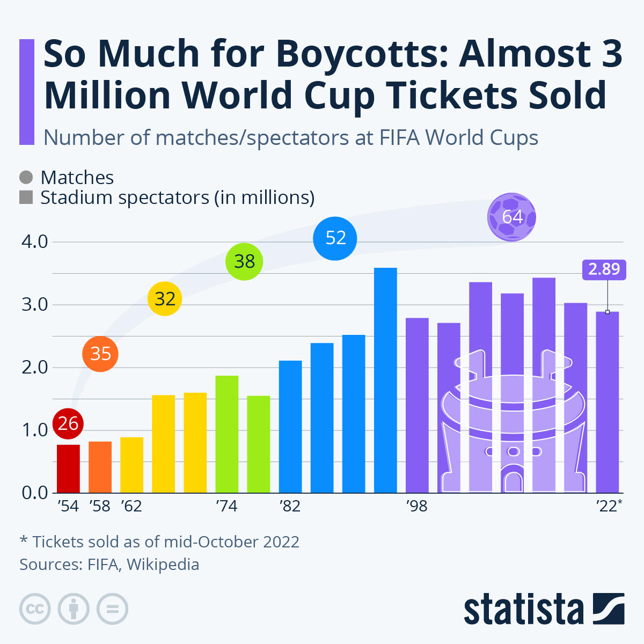Click the 2.89 value label
This screenshot has height=644, width=644.
coord(604,269)
